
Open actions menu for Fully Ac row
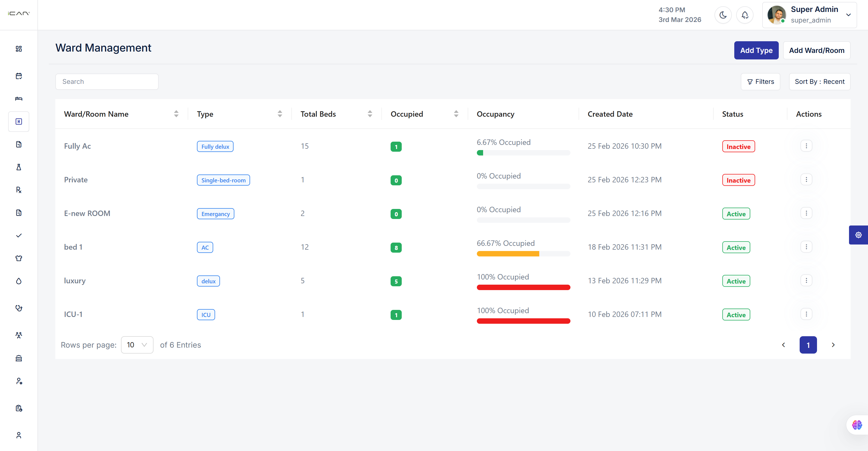(x=806, y=146)
